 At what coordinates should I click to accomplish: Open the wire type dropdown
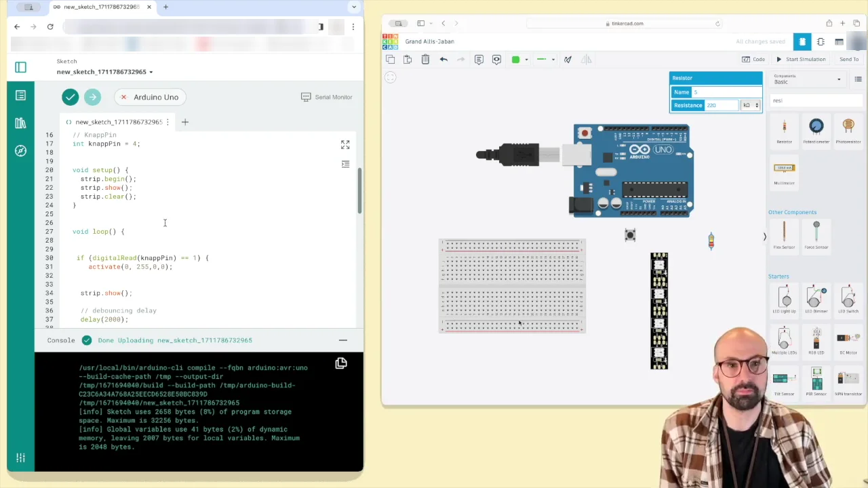point(545,60)
